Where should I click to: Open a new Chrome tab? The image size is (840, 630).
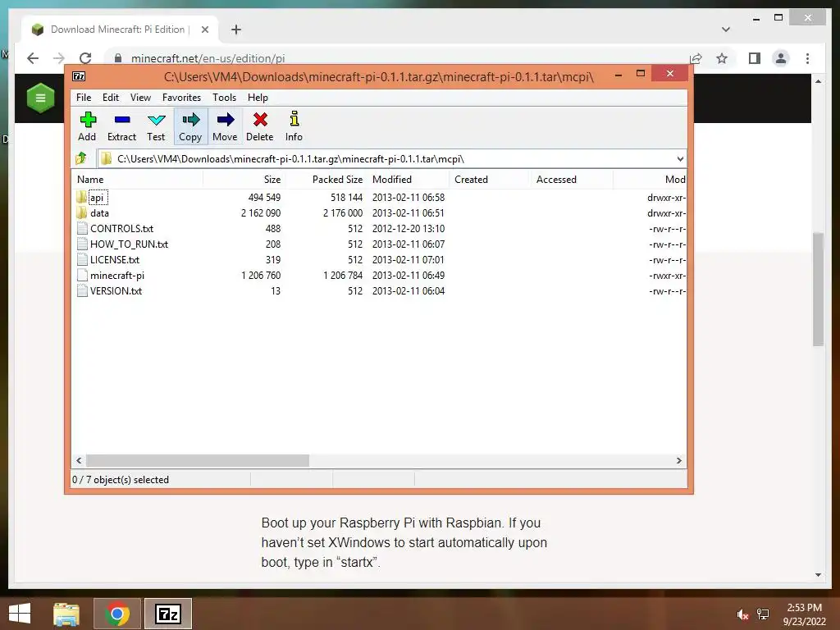[x=236, y=30]
